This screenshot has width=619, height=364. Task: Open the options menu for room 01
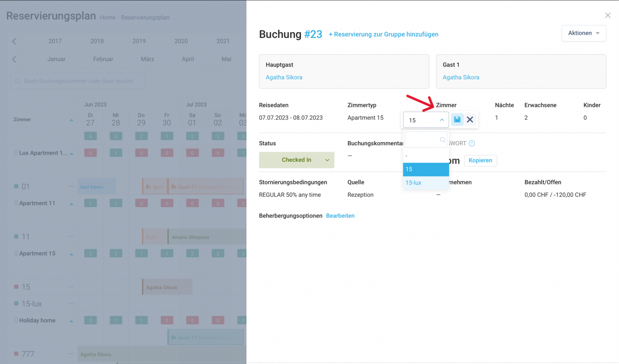(71, 186)
